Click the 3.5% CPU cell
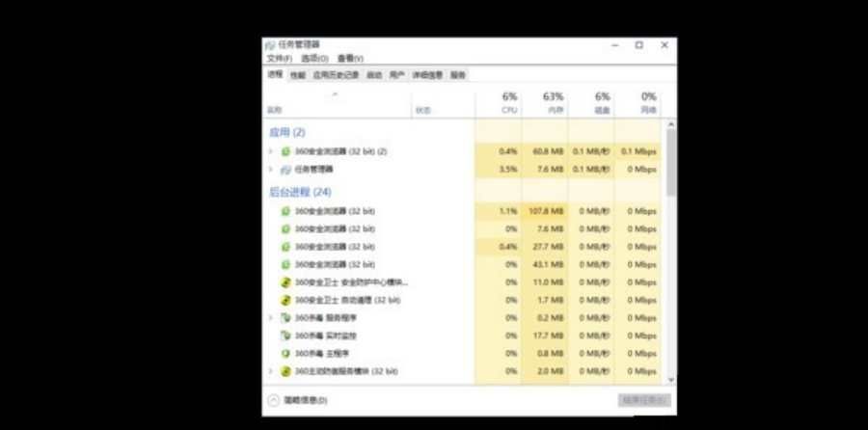The width and height of the screenshot is (868, 430). coord(499,170)
